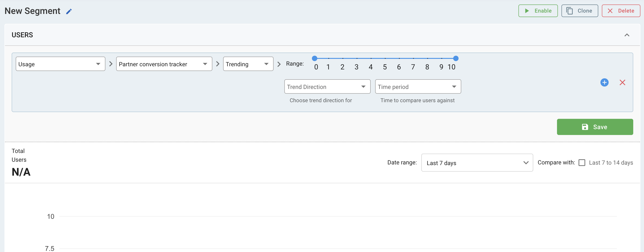Click the range slider track at 5
644x252 pixels.
tap(385, 58)
